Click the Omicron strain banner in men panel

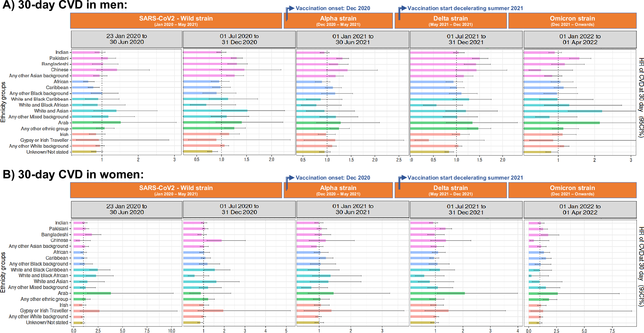pyautogui.click(x=572, y=21)
